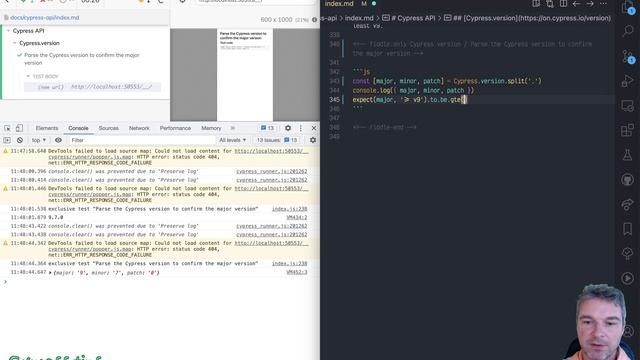Click the tree icon below the bookmark icon
The height and width of the screenshot is (360, 640).
coord(628,253)
